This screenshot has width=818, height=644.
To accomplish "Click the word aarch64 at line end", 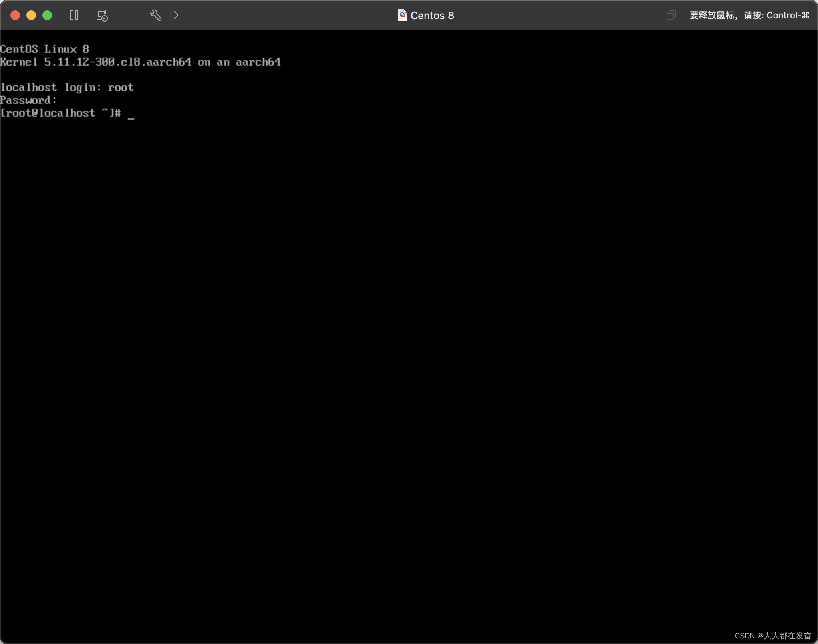I will (x=258, y=62).
